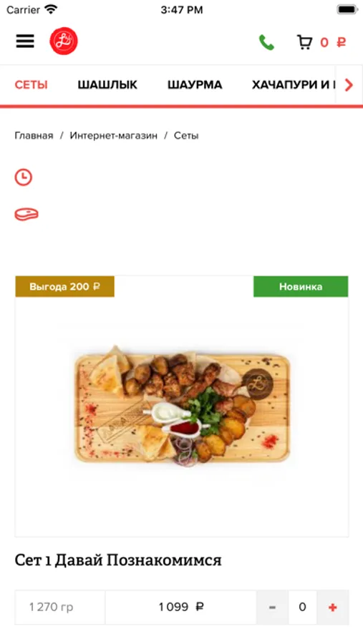Increase quantity with the red plus button
This screenshot has width=363, height=644.
333,607
